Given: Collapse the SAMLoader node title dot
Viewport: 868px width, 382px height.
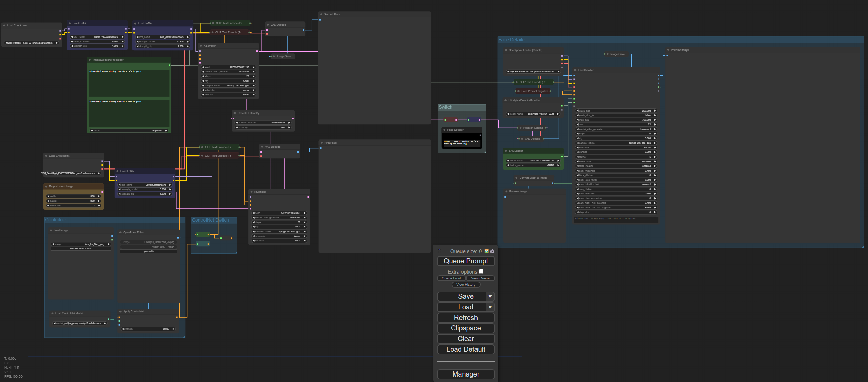Looking at the screenshot, I should [506, 151].
